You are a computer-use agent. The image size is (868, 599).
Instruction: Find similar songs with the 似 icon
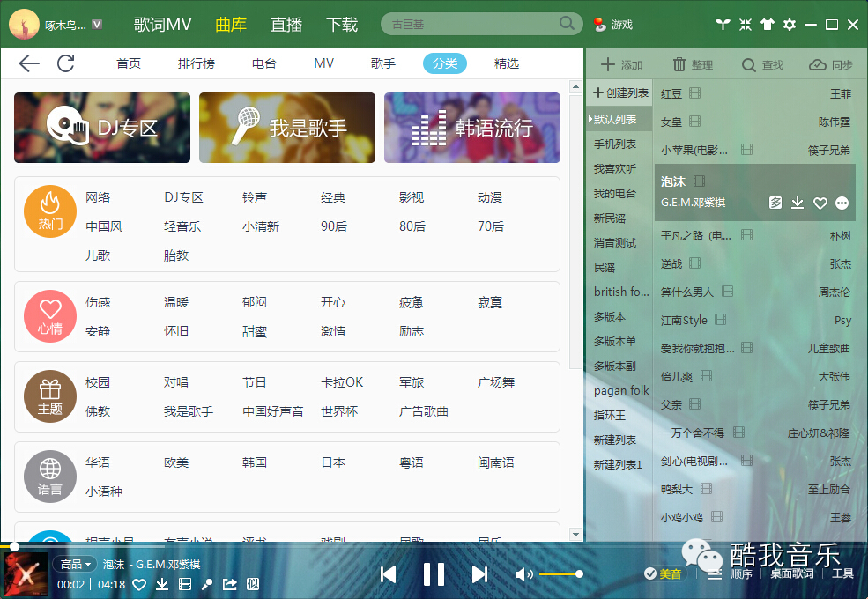(x=253, y=585)
